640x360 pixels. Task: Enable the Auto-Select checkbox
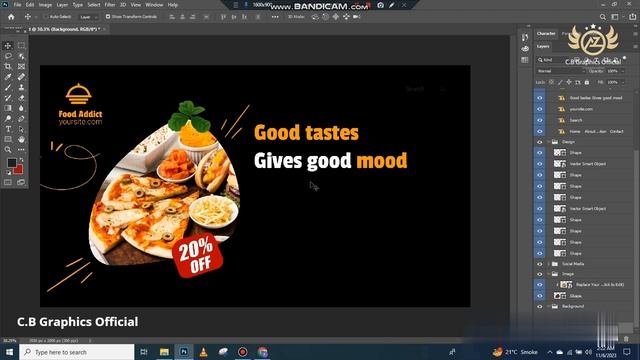(x=46, y=17)
